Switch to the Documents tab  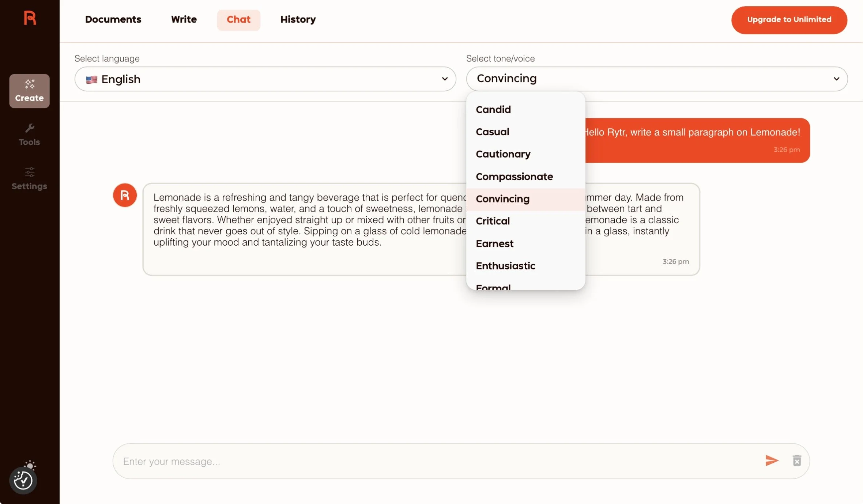coord(113,19)
